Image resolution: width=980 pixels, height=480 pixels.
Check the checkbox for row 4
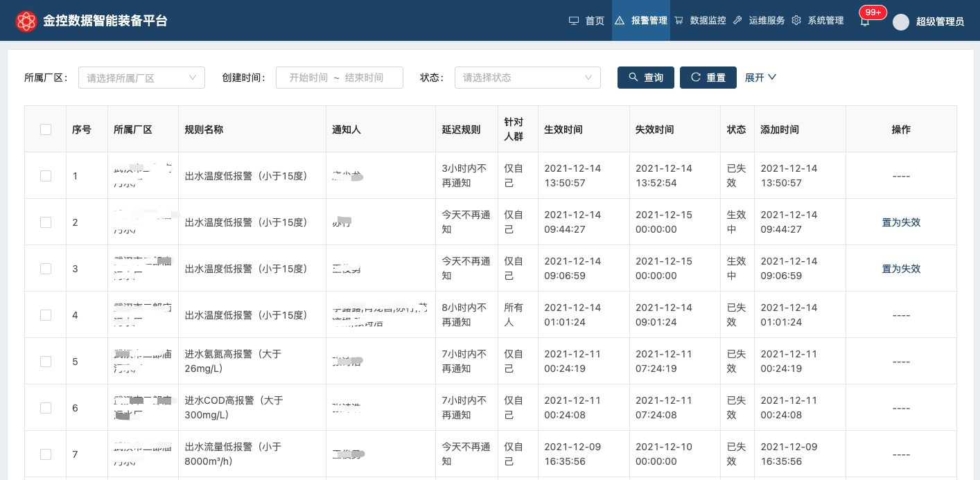(x=46, y=315)
